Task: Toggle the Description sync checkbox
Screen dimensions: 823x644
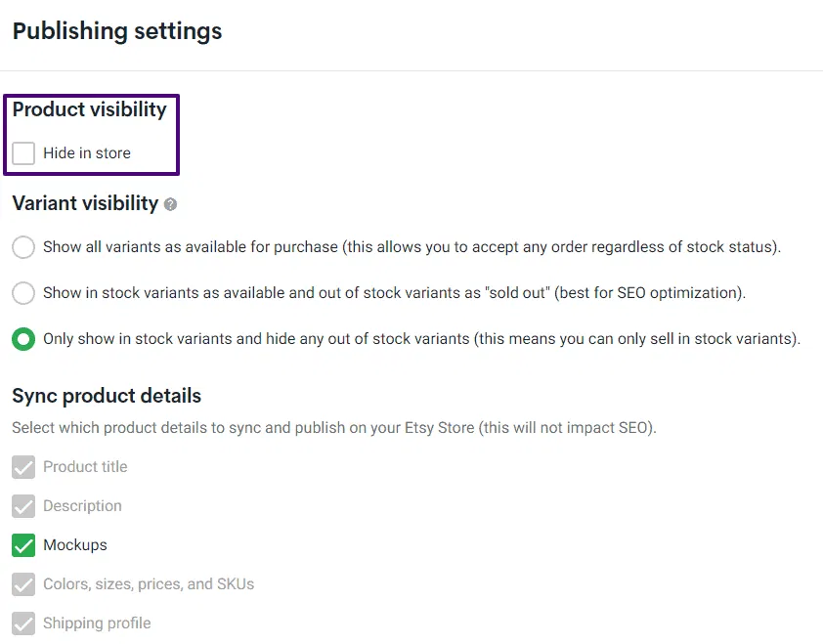Action: [x=23, y=505]
